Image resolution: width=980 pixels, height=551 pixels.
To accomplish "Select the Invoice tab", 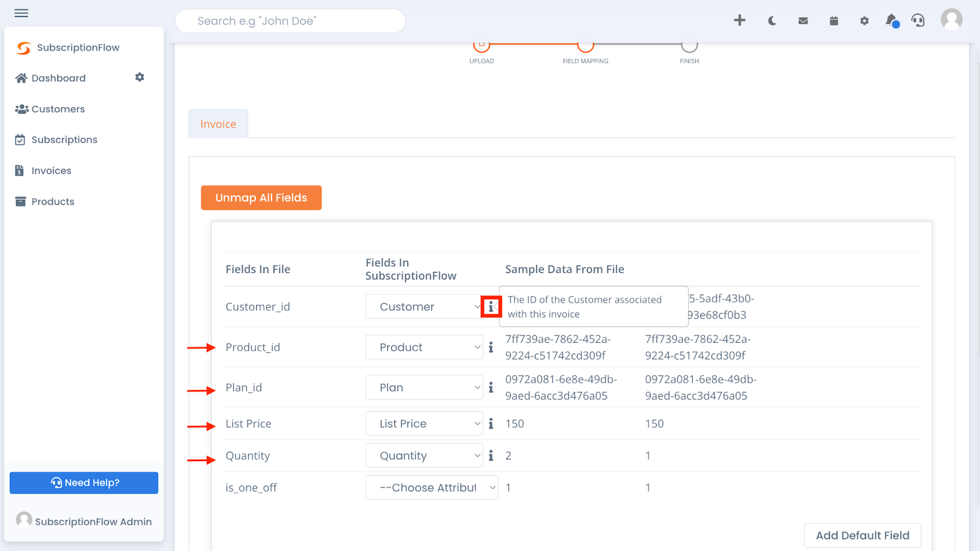I will (218, 124).
